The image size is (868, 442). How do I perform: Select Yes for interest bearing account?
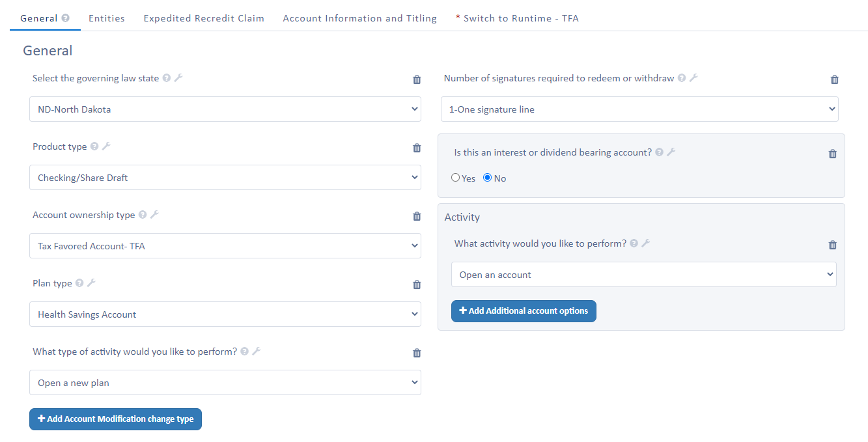click(x=456, y=178)
